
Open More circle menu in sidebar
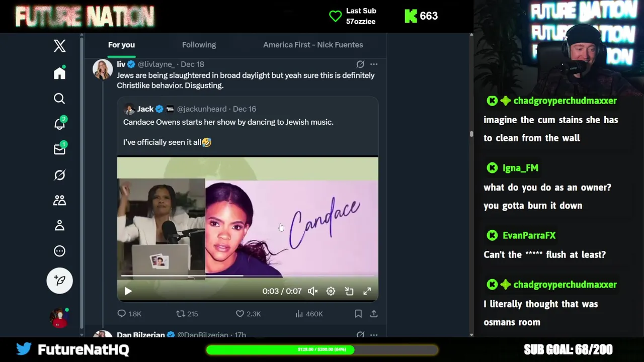(59, 251)
